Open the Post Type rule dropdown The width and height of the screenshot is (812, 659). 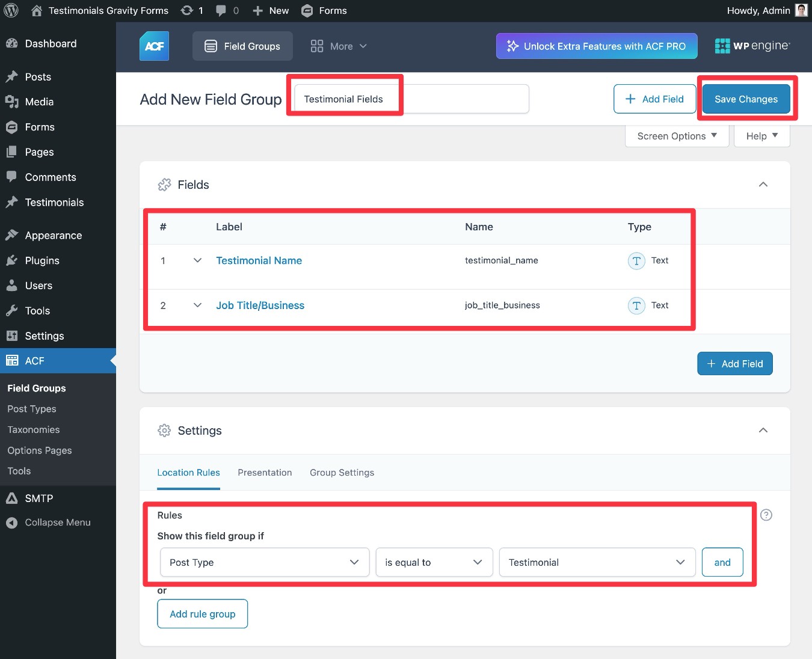tap(264, 562)
